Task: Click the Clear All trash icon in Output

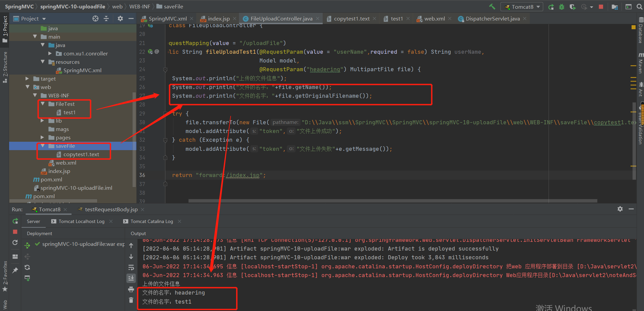Action: pyautogui.click(x=131, y=300)
